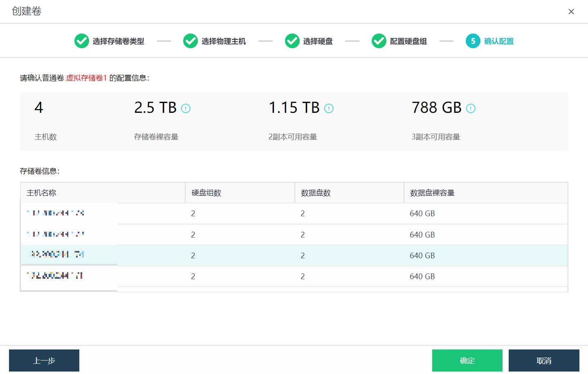Click the 存储卷信息: heading
Image resolution: width=588 pixels, height=374 pixels.
(40, 171)
